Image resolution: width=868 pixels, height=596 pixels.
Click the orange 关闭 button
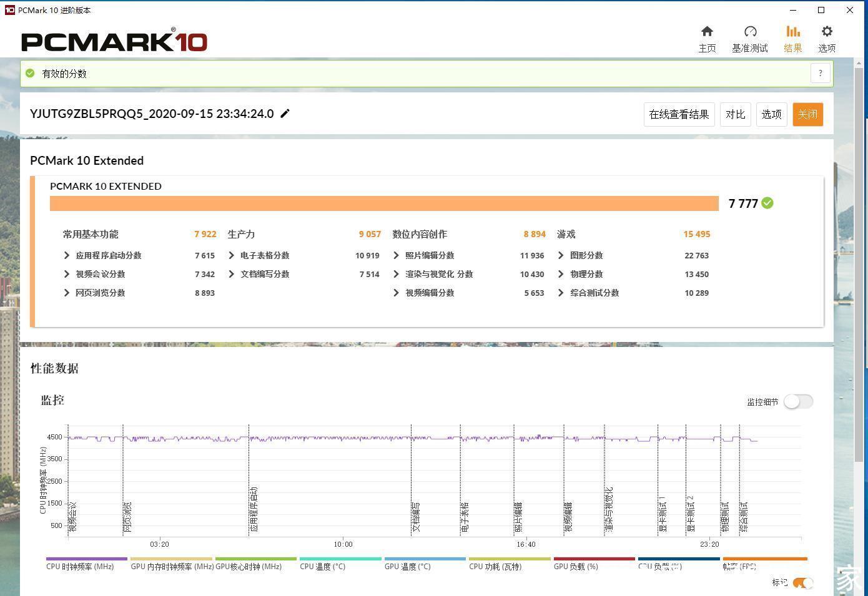point(807,114)
